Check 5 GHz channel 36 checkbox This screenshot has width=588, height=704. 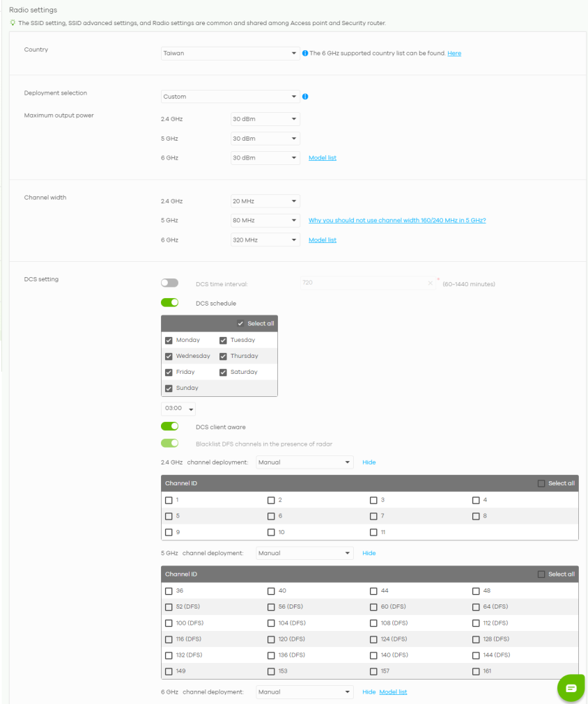click(169, 591)
